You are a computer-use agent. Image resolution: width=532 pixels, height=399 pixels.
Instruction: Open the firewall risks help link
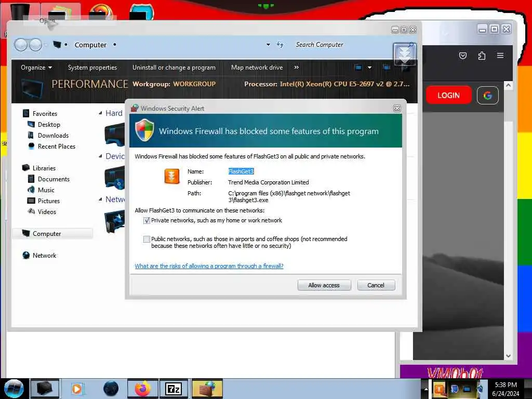coord(209,266)
